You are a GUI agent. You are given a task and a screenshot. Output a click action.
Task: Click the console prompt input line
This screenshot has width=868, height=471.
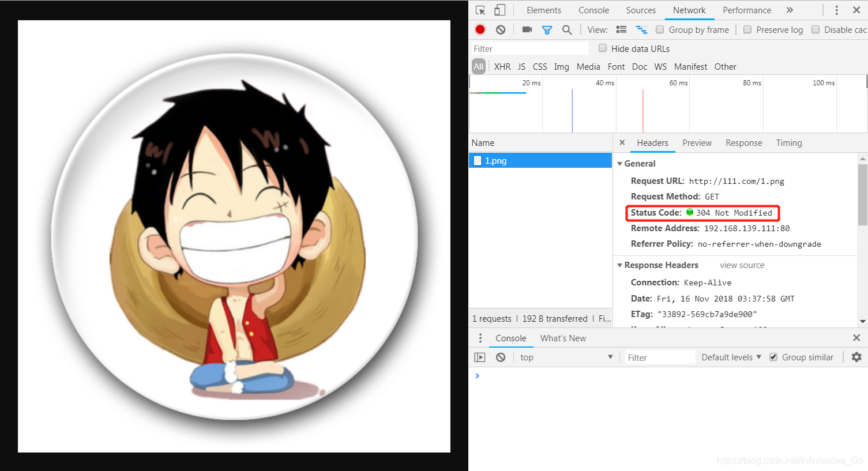[669, 376]
